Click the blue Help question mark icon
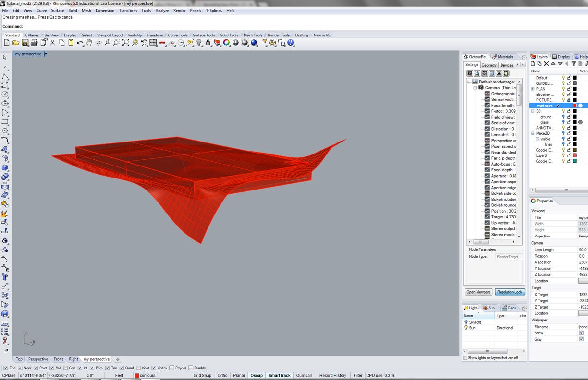The image size is (588, 380). pyautogui.click(x=291, y=43)
